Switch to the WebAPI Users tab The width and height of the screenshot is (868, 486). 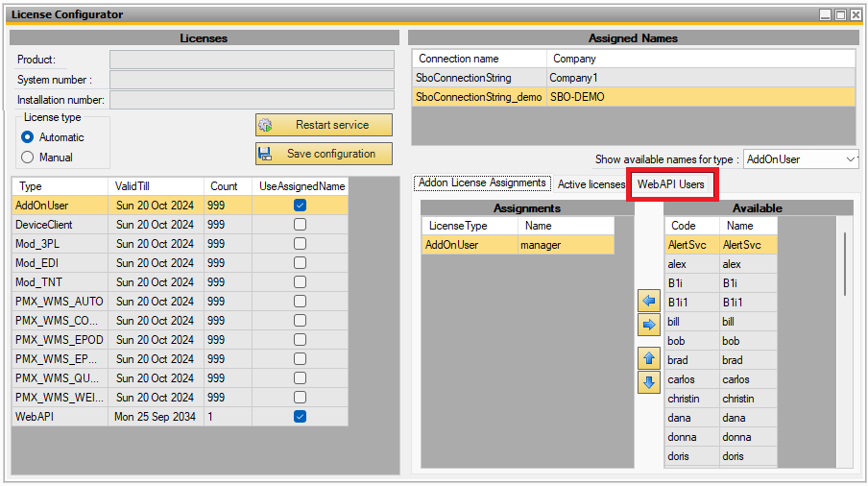click(x=671, y=184)
